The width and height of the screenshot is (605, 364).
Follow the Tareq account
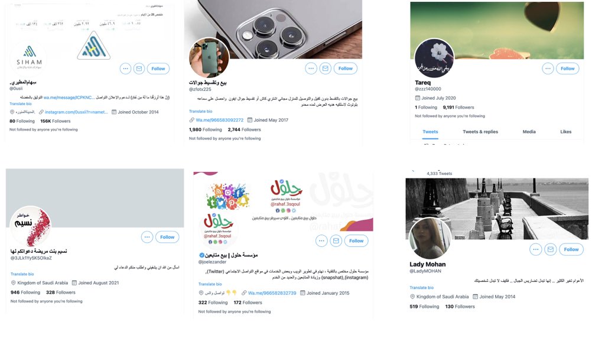568,69
